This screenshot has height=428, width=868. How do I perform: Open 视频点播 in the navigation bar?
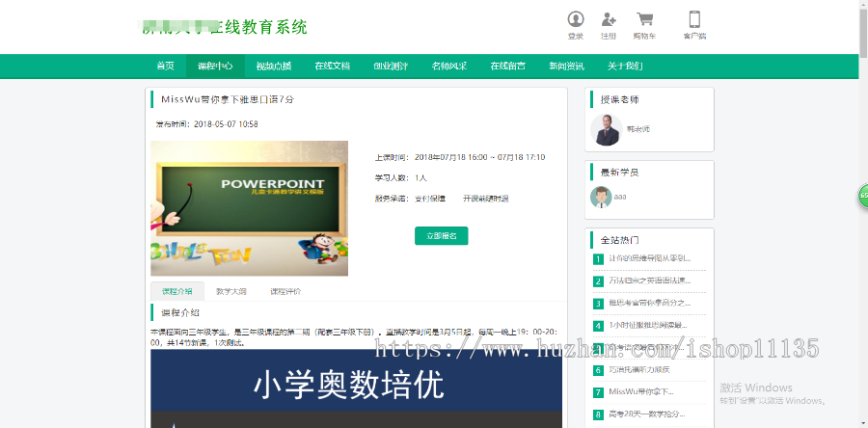tap(273, 66)
